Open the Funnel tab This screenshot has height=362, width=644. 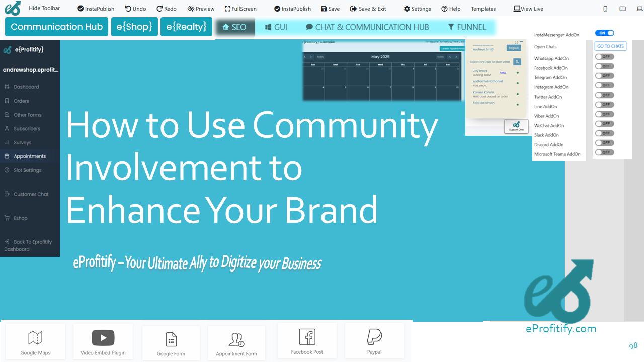(467, 27)
